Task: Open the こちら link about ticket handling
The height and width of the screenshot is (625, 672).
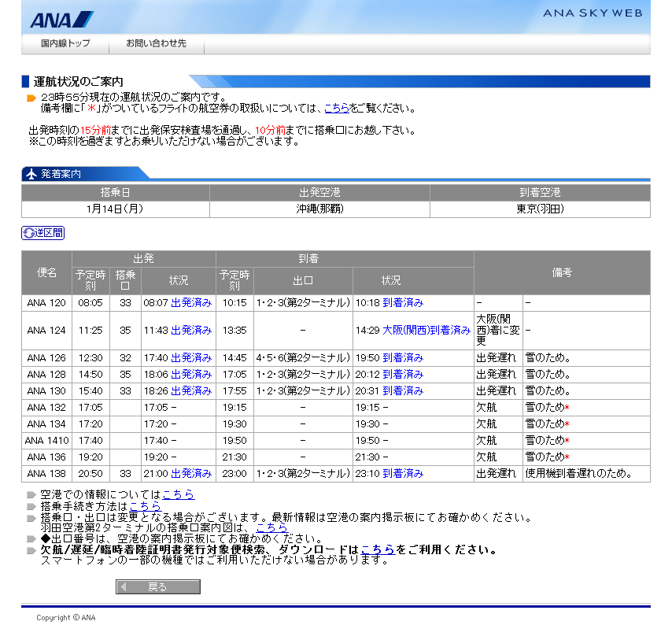Action: (337, 108)
